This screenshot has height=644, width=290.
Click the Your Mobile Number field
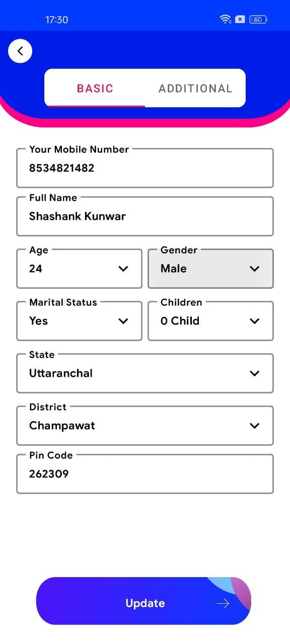[x=145, y=168]
